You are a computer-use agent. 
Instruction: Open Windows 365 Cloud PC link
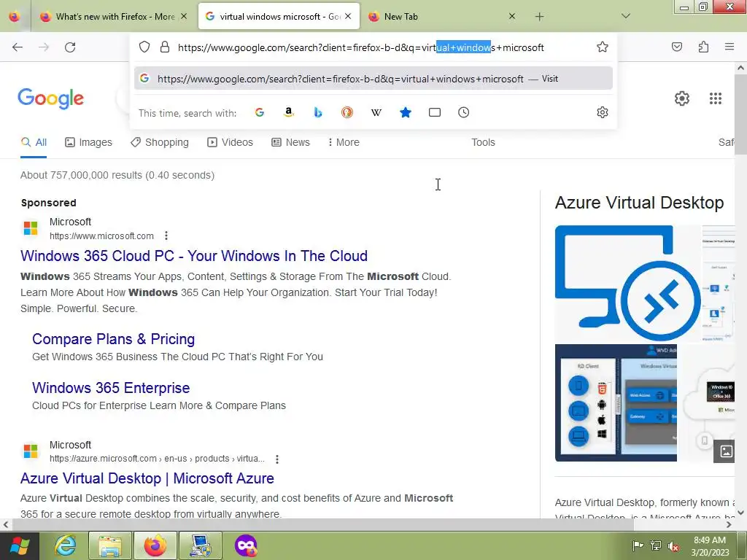tap(194, 256)
